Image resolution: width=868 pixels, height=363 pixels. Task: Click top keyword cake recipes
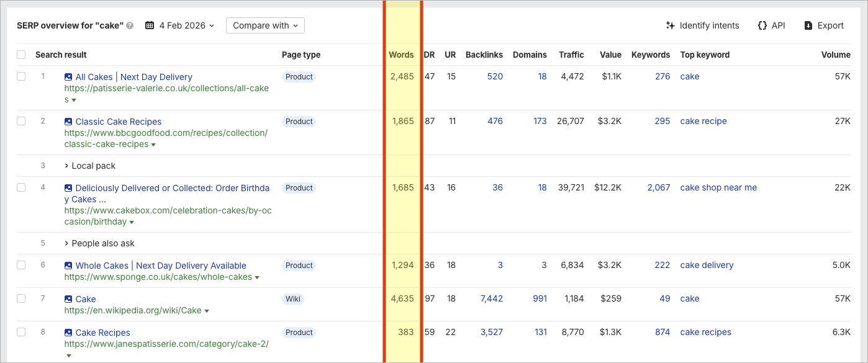[706, 332]
